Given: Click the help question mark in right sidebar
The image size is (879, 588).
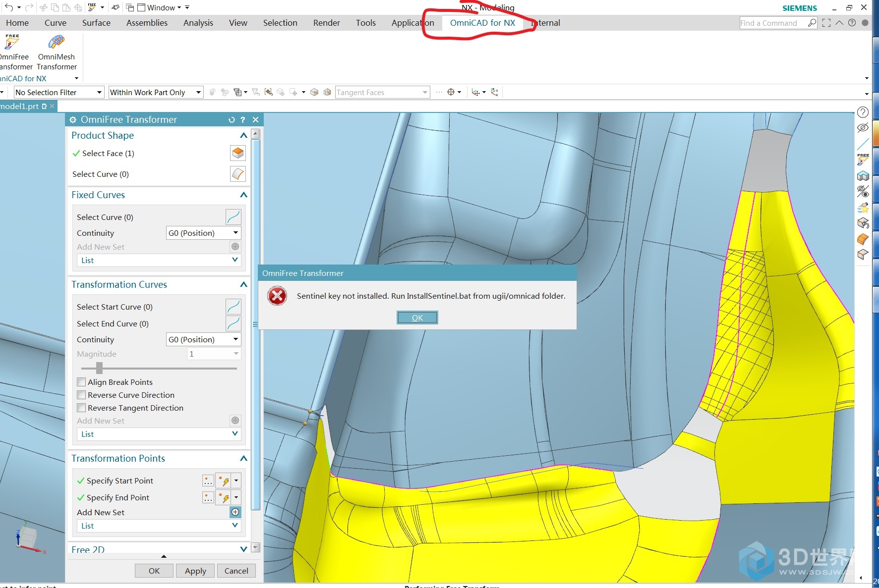Looking at the screenshot, I should (863, 112).
